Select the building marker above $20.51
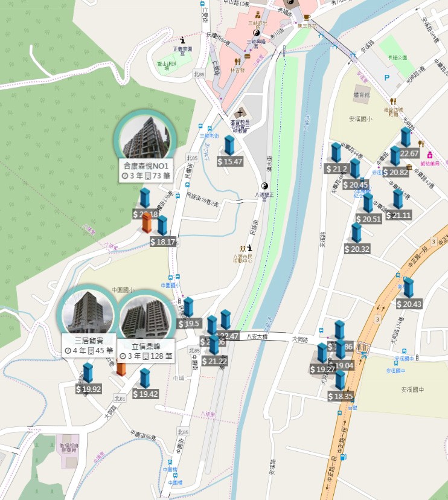Image resolution: width=448 pixels, height=500 pixels. 368,202
